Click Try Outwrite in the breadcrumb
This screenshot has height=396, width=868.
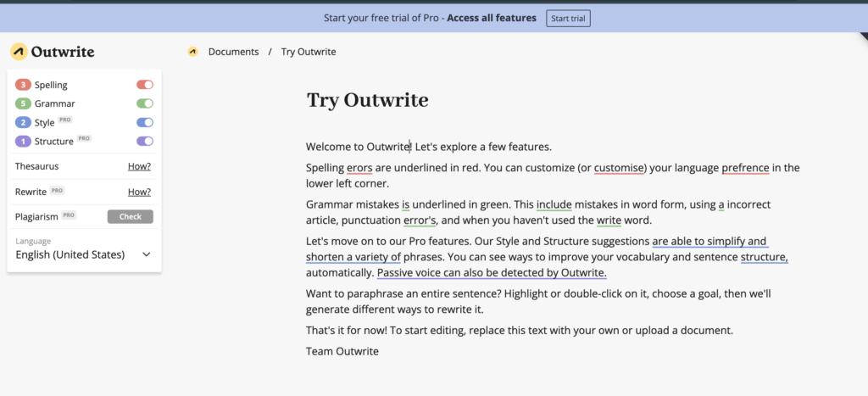[309, 52]
